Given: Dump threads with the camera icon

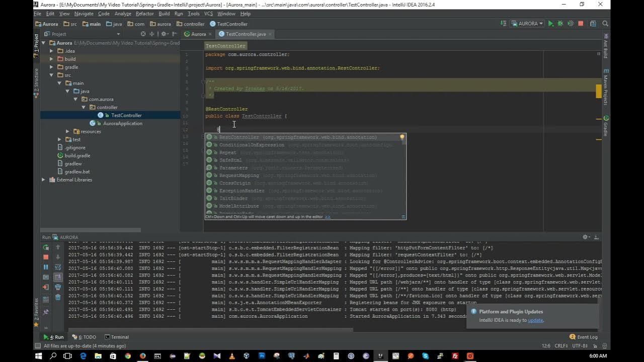Looking at the screenshot, I should pyautogui.click(x=46, y=277).
